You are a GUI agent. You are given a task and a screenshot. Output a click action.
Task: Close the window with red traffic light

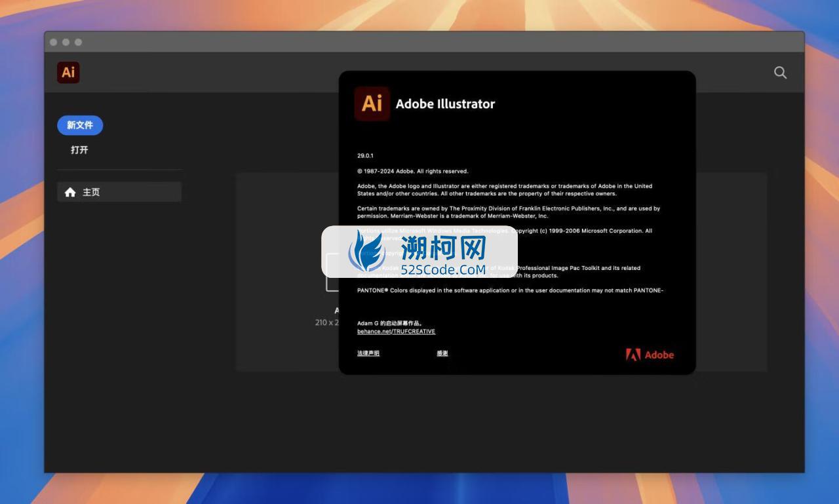tap(54, 42)
